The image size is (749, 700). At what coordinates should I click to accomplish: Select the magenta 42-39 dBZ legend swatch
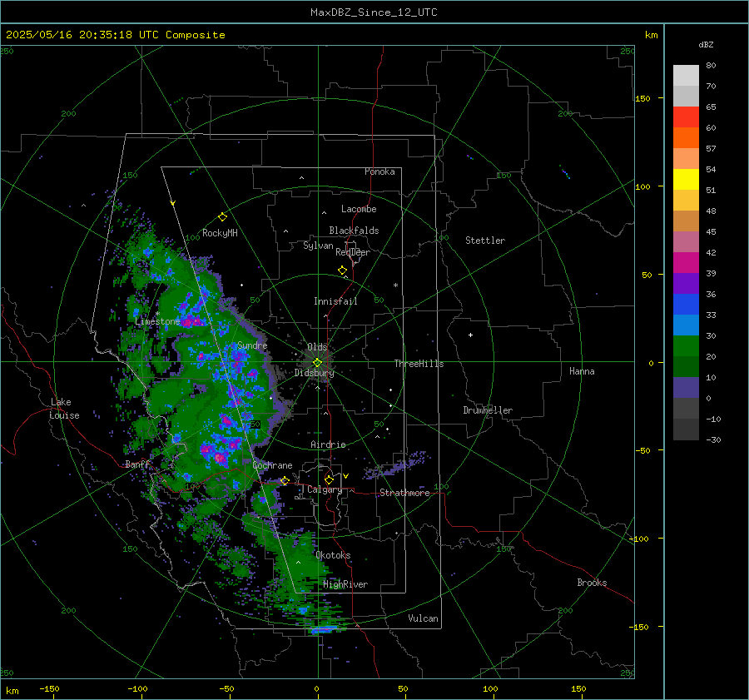point(686,263)
